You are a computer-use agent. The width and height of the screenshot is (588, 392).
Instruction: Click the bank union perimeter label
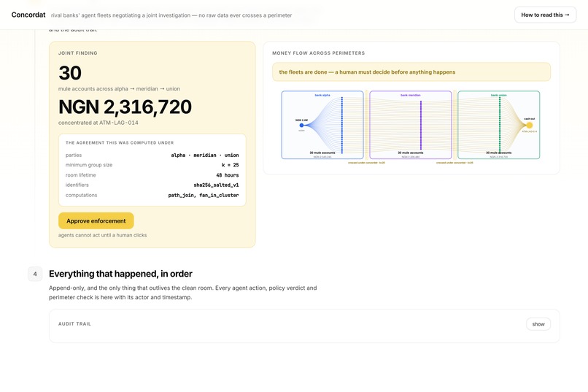pyautogui.click(x=499, y=96)
